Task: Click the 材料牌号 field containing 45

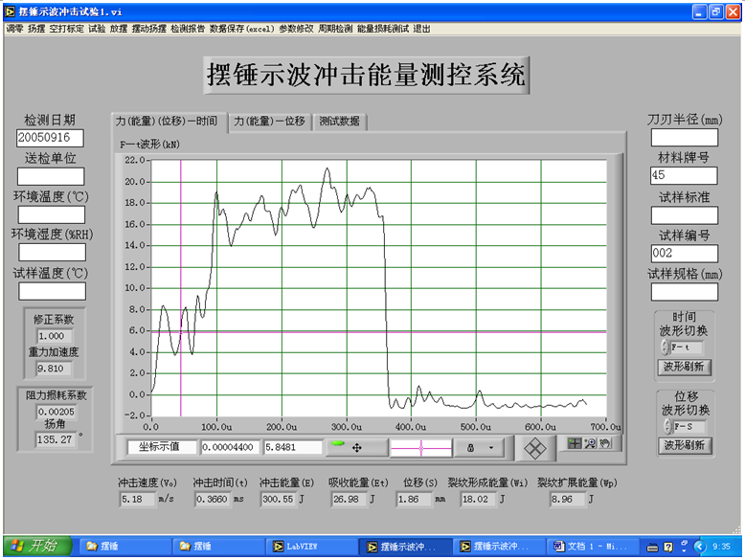Action: point(684,175)
